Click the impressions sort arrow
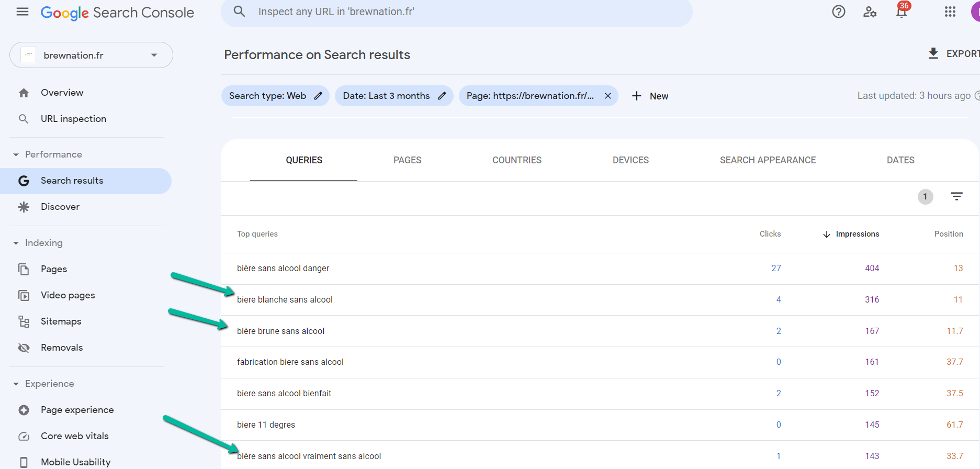 tap(827, 234)
